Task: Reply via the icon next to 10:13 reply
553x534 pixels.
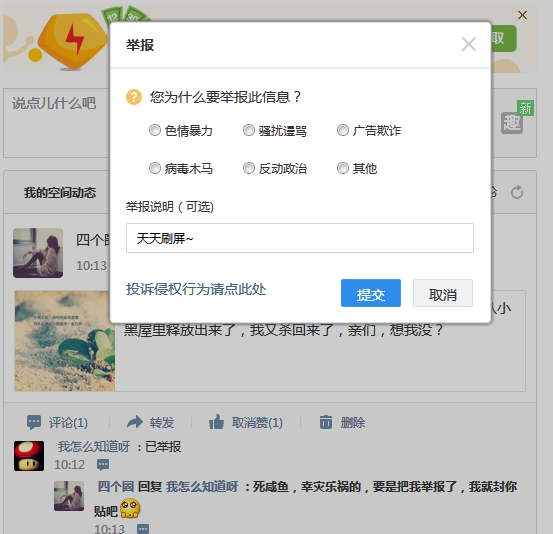Action: pyautogui.click(x=143, y=529)
